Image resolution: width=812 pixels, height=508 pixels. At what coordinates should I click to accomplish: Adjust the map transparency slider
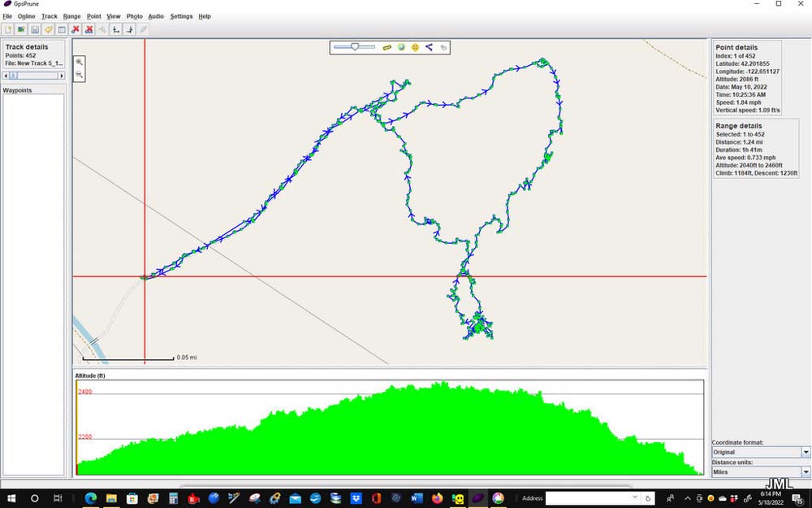355,47
